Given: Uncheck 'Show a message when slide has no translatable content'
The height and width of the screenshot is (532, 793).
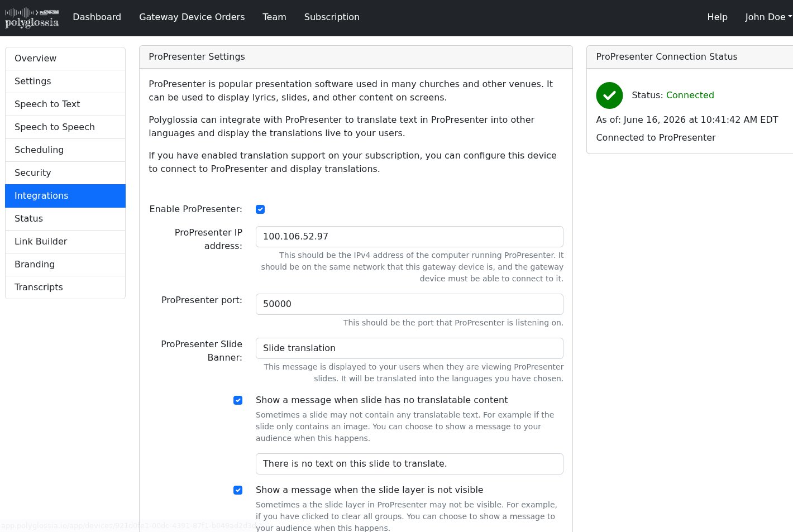Looking at the screenshot, I should click(x=238, y=400).
